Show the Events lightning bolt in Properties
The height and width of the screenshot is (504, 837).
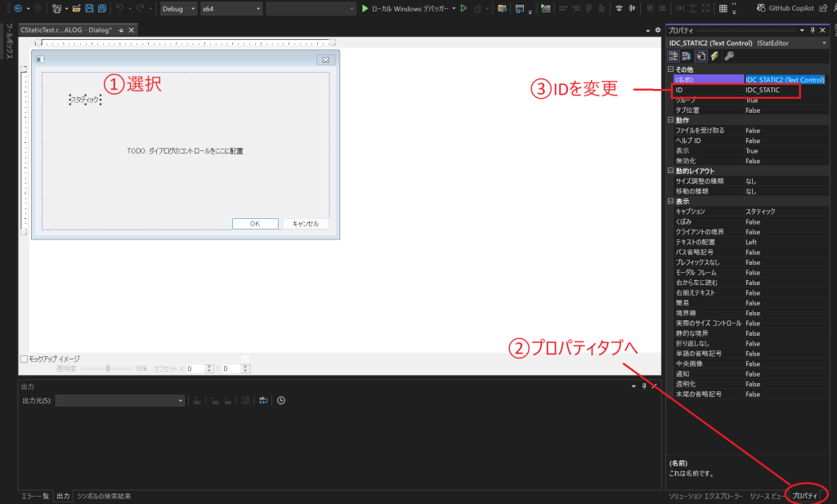coord(714,56)
